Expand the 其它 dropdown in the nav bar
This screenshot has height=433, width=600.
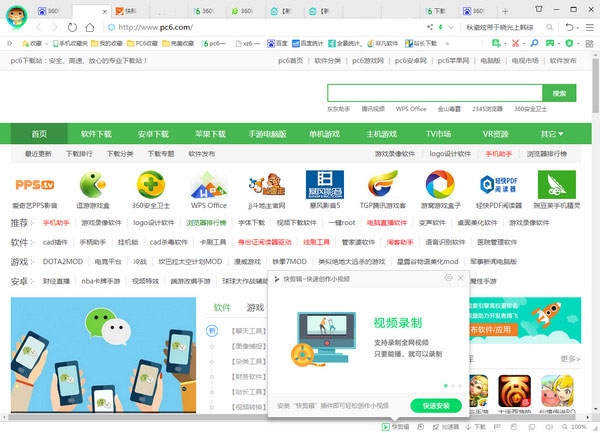[x=552, y=134]
